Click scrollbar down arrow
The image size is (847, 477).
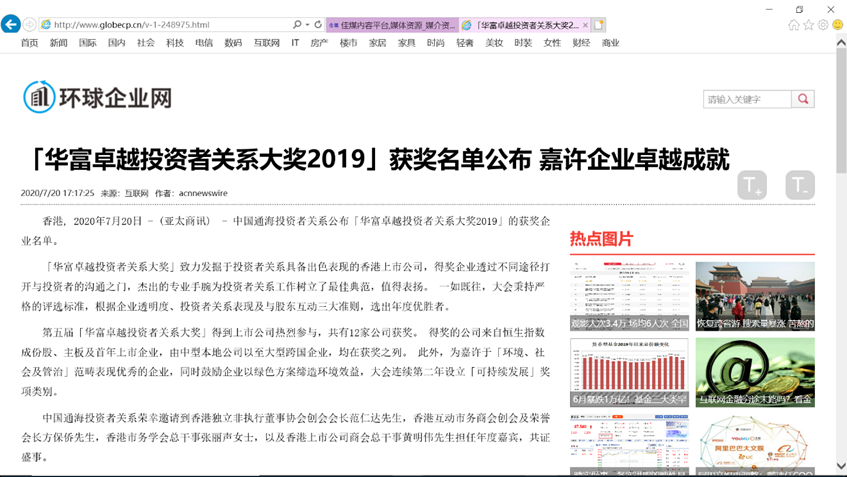point(841,466)
